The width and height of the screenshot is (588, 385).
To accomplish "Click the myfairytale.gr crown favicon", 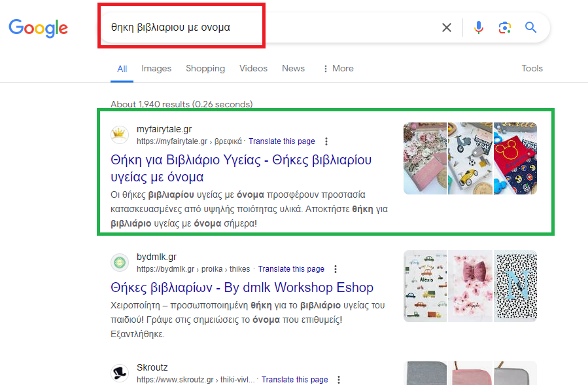I will (120, 135).
